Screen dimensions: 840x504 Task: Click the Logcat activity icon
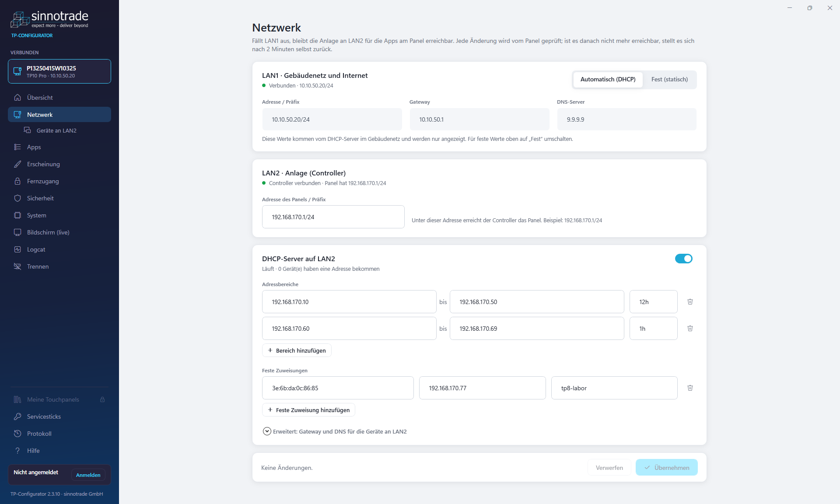pyautogui.click(x=17, y=249)
